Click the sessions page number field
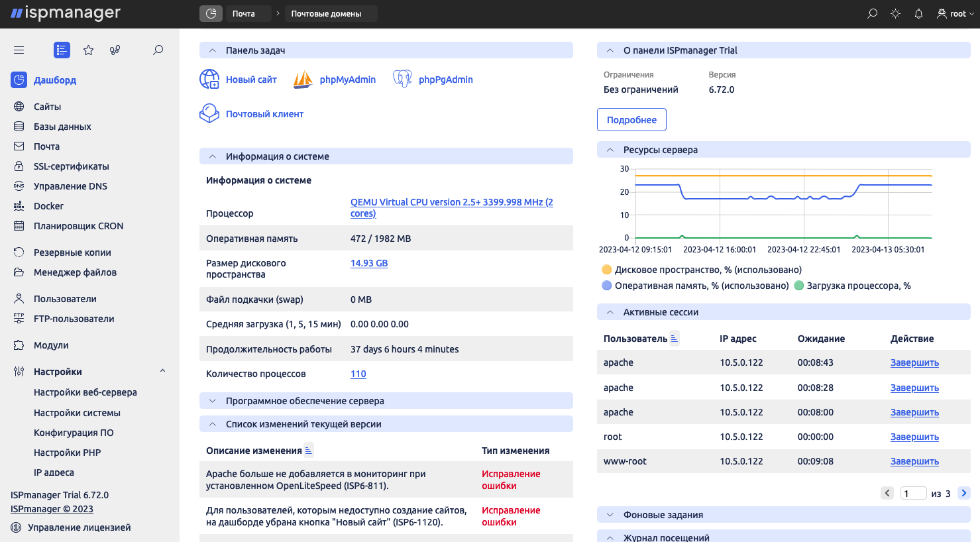980x542 pixels. [x=913, y=493]
